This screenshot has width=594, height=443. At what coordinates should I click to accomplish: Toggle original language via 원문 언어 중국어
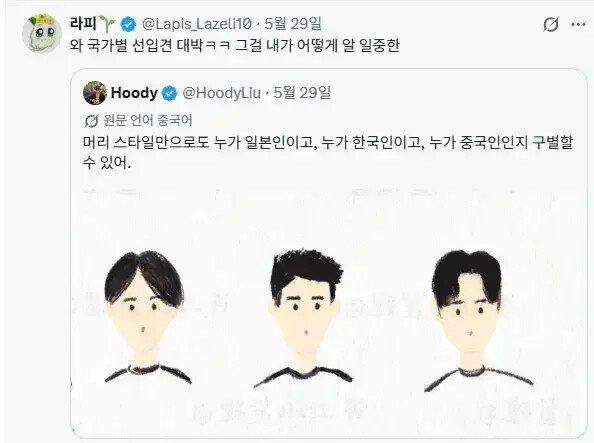[148, 121]
